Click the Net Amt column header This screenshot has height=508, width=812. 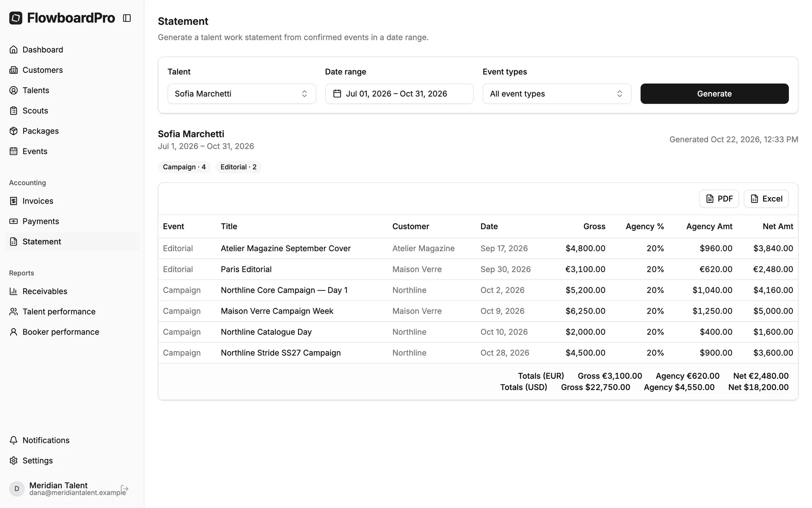tap(777, 226)
